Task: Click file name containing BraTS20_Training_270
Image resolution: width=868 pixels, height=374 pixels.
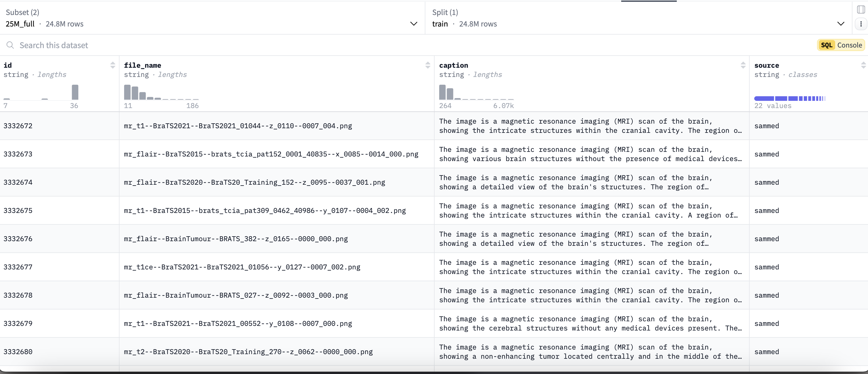Action: tap(248, 352)
